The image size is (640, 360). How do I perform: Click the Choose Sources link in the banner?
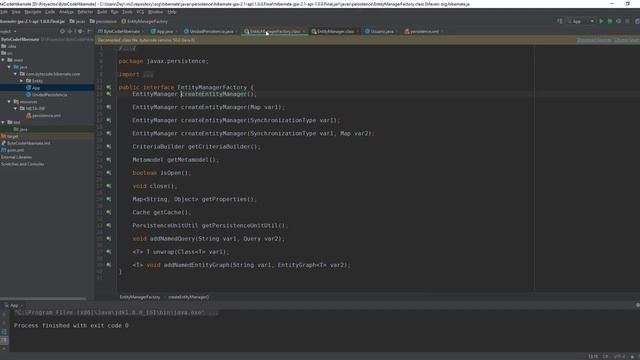click(627, 40)
